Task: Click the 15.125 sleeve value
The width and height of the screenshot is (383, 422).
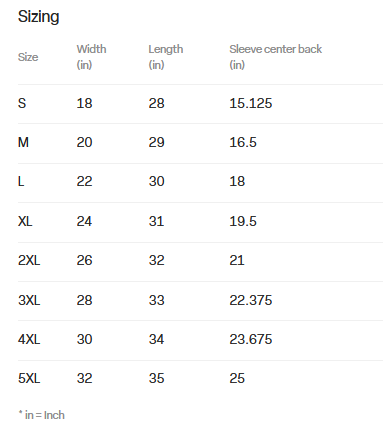Action: point(250,103)
